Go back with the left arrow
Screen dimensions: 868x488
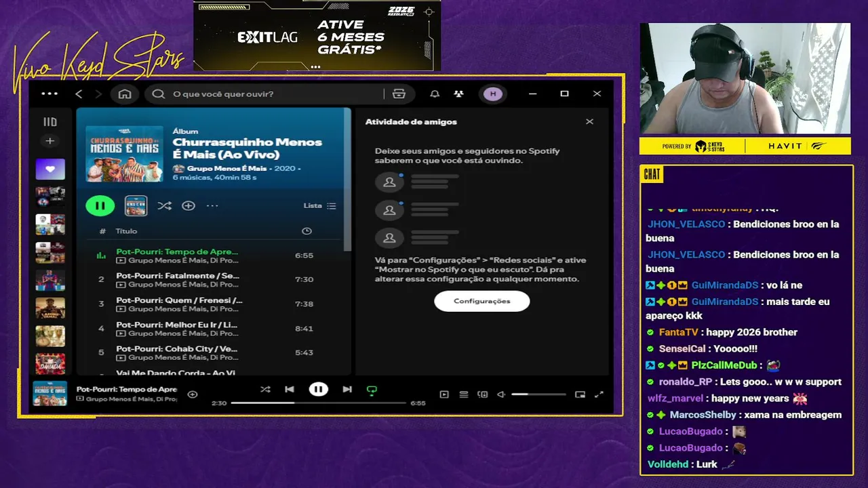point(79,94)
